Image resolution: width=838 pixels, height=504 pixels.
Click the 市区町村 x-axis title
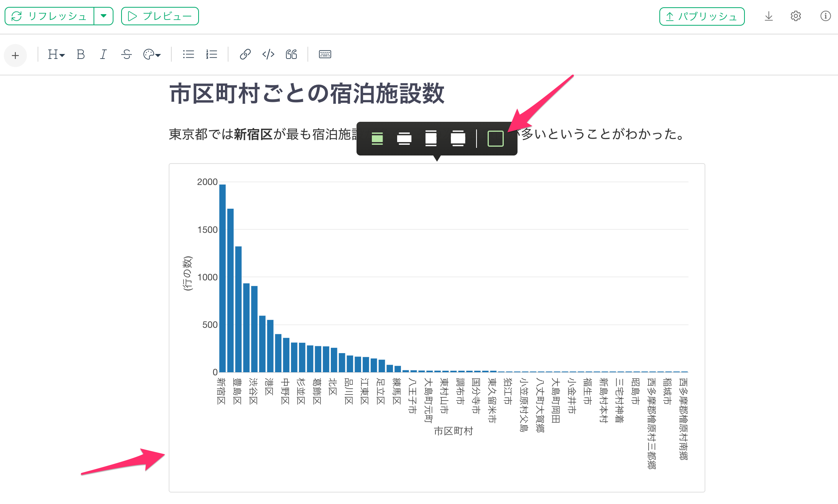coord(454,431)
